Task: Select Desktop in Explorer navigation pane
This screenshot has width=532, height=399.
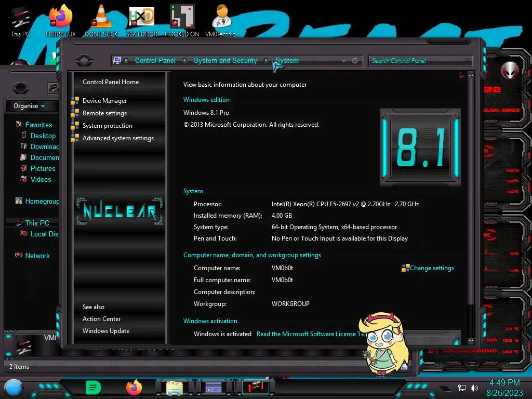Action: (x=43, y=136)
